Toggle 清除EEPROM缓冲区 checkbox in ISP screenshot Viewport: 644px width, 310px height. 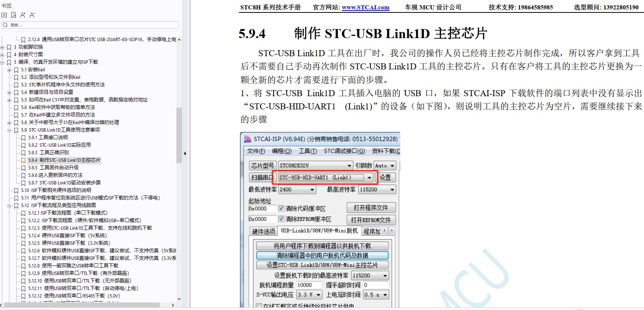coord(281,219)
